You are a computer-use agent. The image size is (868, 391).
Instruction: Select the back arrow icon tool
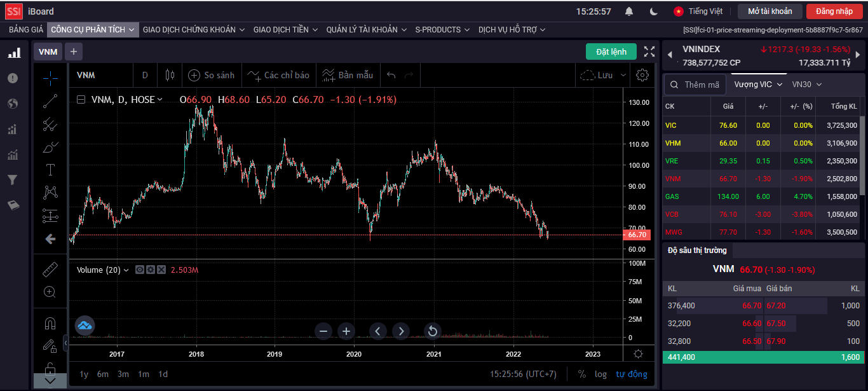pos(50,238)
